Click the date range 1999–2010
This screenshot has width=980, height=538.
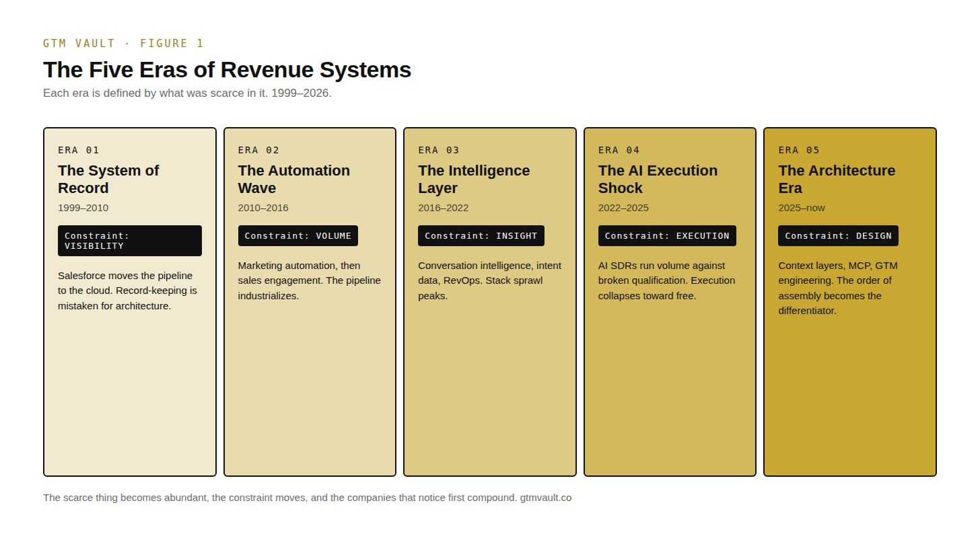point(83,208)
